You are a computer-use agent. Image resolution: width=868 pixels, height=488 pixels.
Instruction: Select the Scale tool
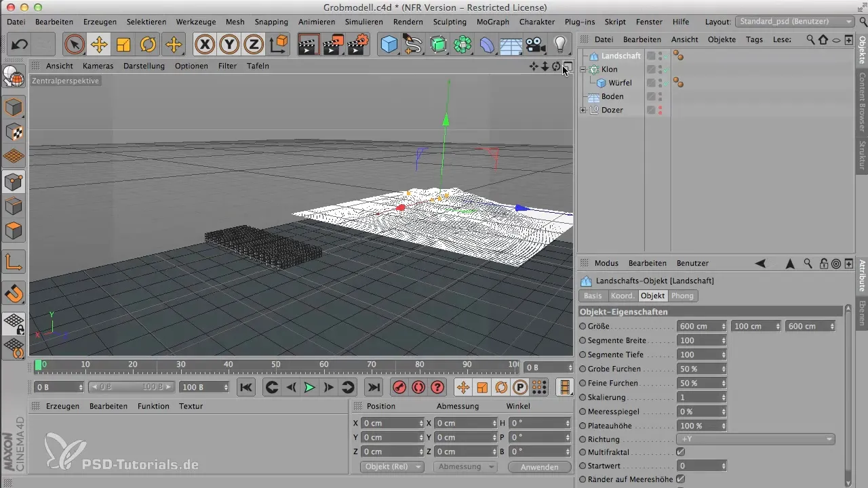pos(123,45)
